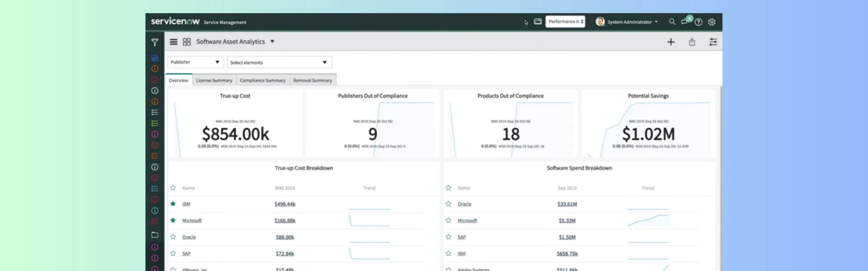Open Oracle link in True-up Cost Breakdown
Screen dimensions: 868x271
coord(189,237)
